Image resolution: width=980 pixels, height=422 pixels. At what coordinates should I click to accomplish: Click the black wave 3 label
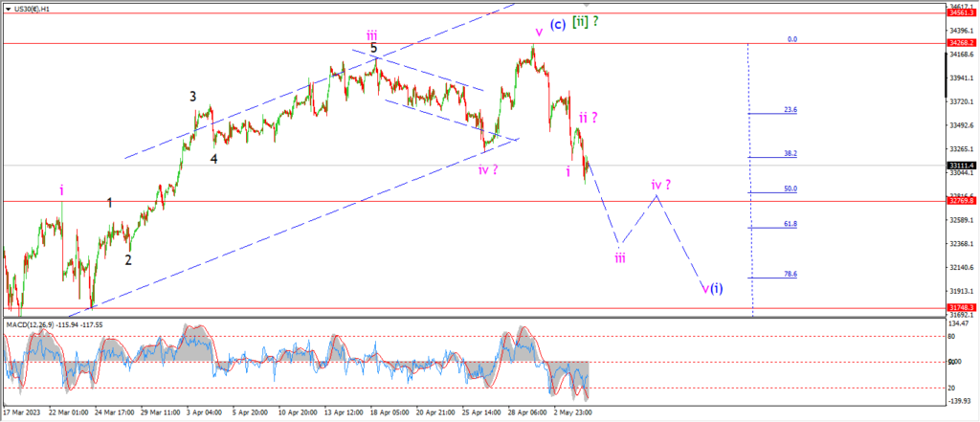[193, 97]
